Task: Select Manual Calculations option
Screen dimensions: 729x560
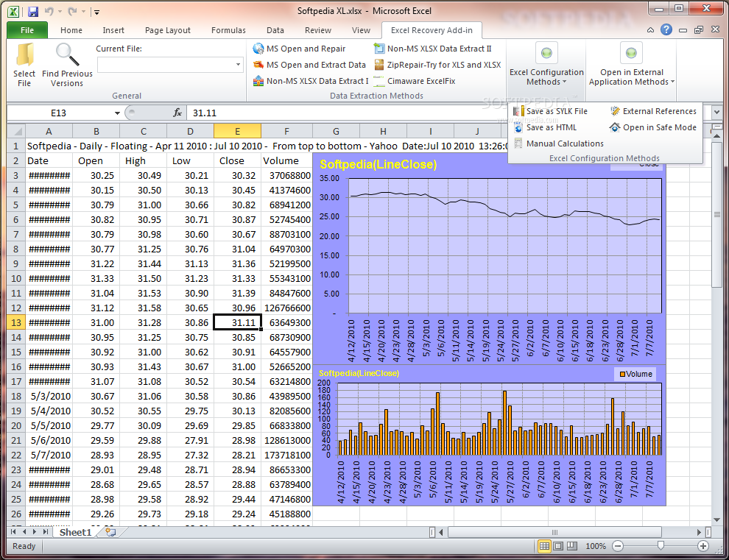Action: (x=558, y=143)
